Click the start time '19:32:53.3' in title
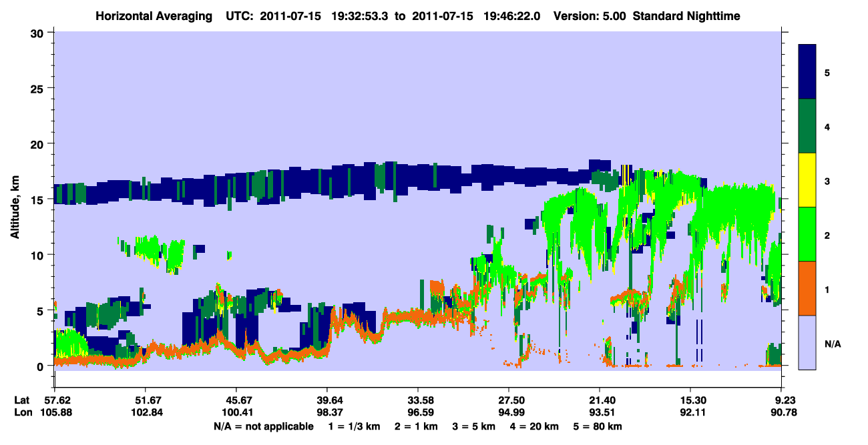This screenshot has width=868, height=445. 360,16
